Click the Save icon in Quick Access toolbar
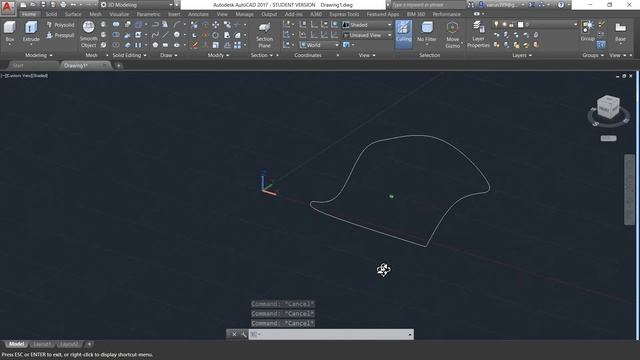Screen dimensions: 640x360 43,5
